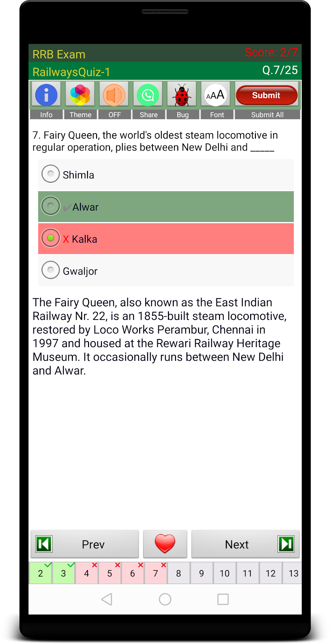Screen dimensions: 330x644
Task: Report a bug via ladybug icon
Action: pos(182,95)
